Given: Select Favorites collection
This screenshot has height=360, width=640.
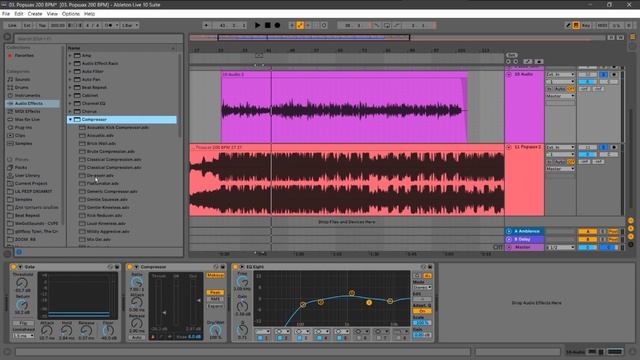Looking at the screenshot, I should point(24,56).
